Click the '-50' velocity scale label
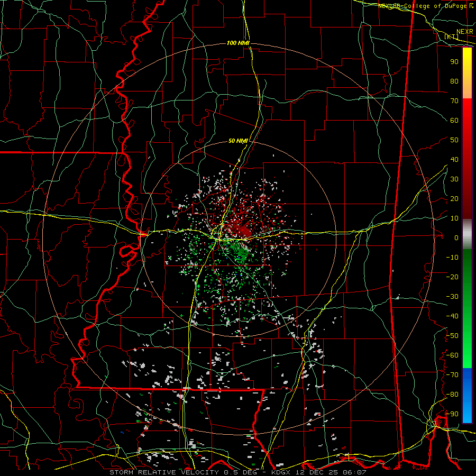 pos(452,336)
